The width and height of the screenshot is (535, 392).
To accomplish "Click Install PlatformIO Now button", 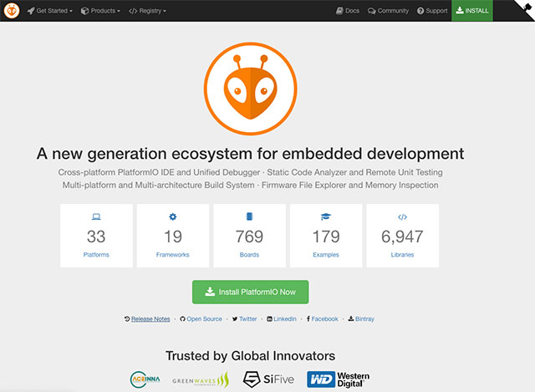I will point(250,292).
